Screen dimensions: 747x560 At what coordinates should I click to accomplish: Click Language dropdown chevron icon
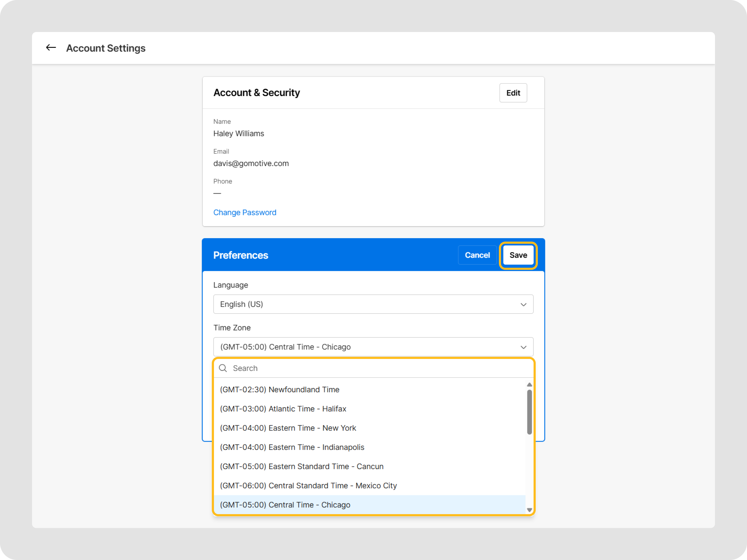click(523, 305)
